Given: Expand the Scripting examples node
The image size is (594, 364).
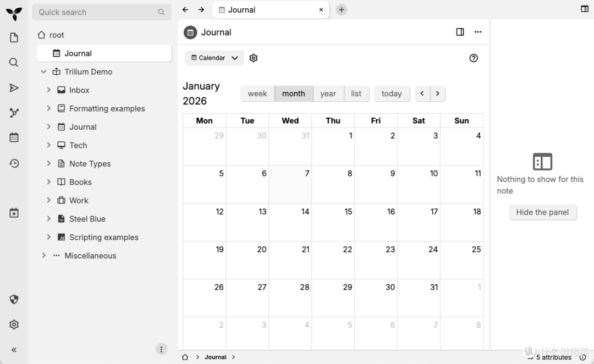Looking at the screenshot, I should click(48, 237).
